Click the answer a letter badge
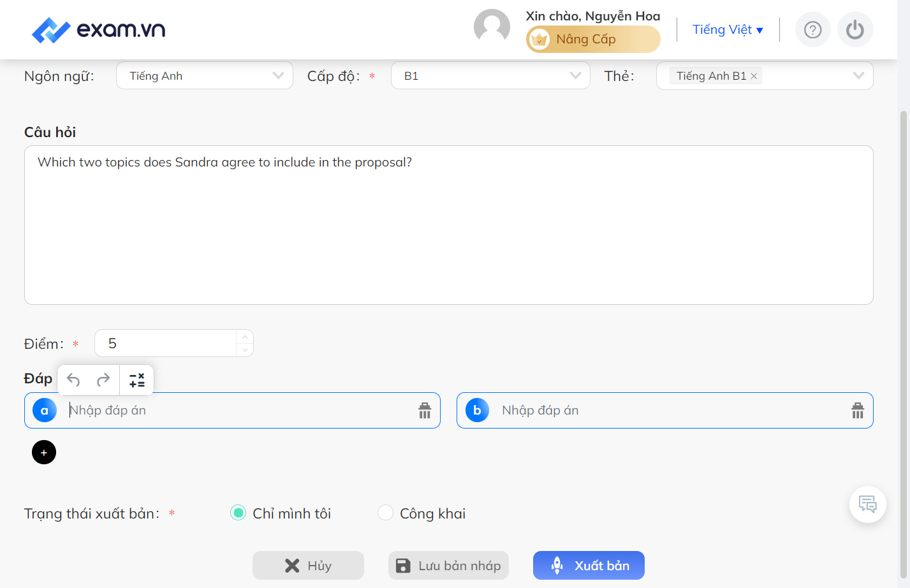910x588 pixels. click(45, 411)
